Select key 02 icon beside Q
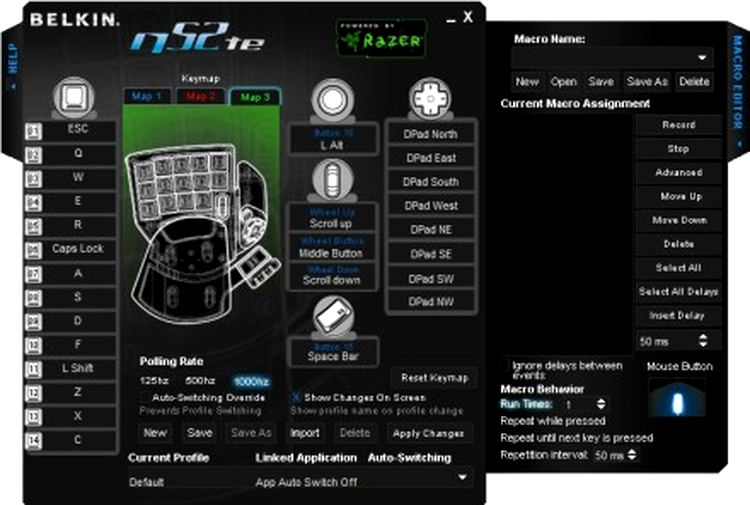The image size is (750, 505). [x=33, y=155]
